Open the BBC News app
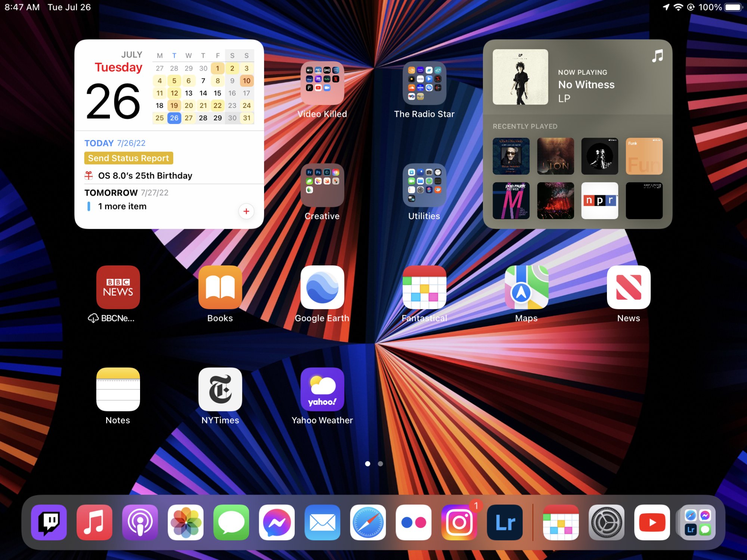The height and width of the screenshot is (560, 747). pyautogui.click(x=118, y=287)
